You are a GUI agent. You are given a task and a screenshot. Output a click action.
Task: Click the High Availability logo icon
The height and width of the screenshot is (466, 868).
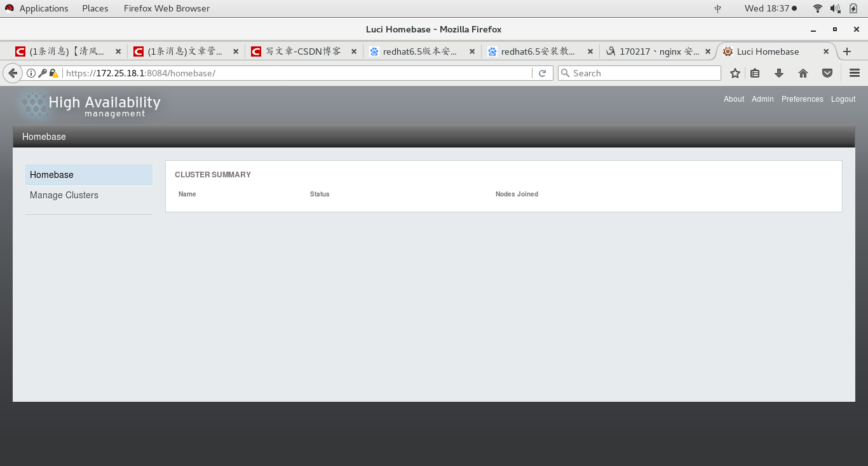click(x=33, y=106)
